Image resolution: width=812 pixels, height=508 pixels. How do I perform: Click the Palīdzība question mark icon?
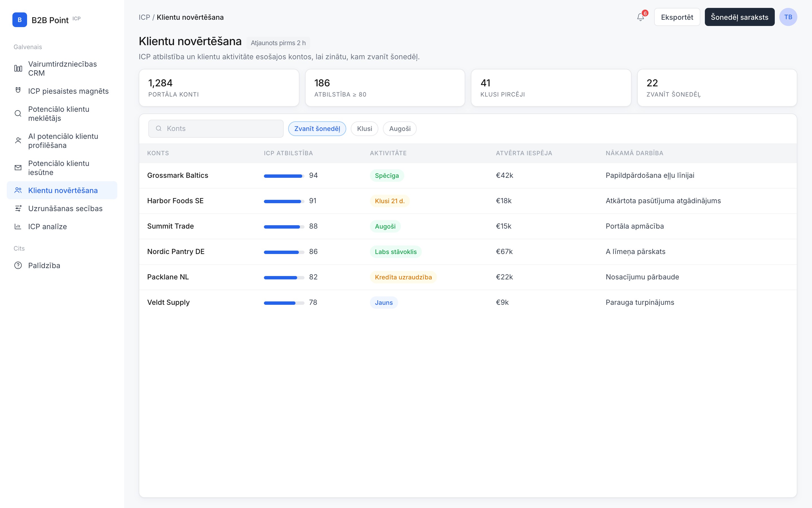point(18,265)
